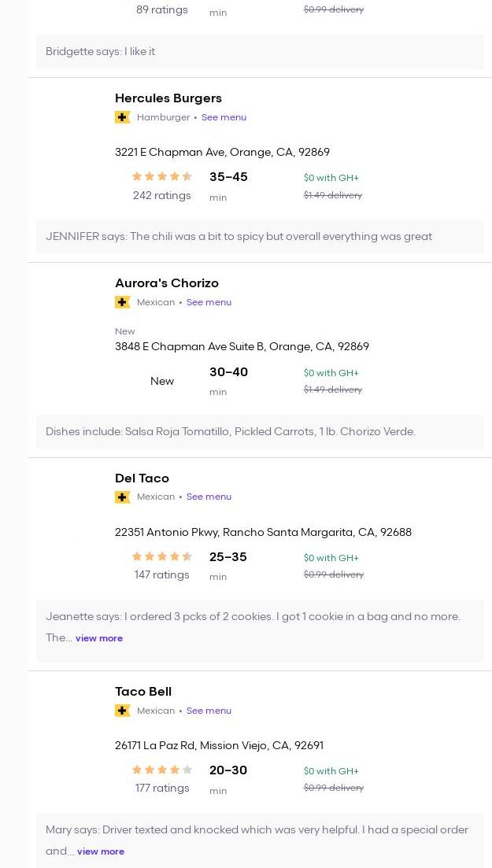
Task: Click GH+ badge icon beside Hercules Burgers
Action: click(122, 117)
